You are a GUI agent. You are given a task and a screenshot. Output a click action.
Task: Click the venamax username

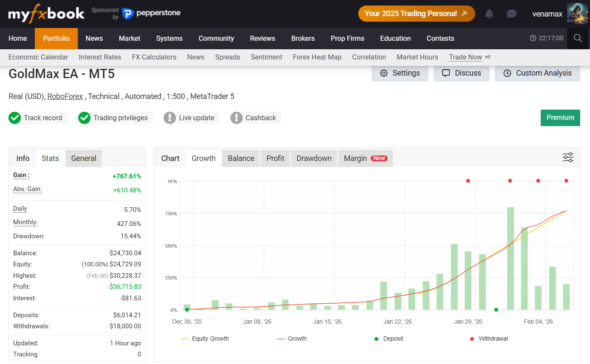[547, 14]
